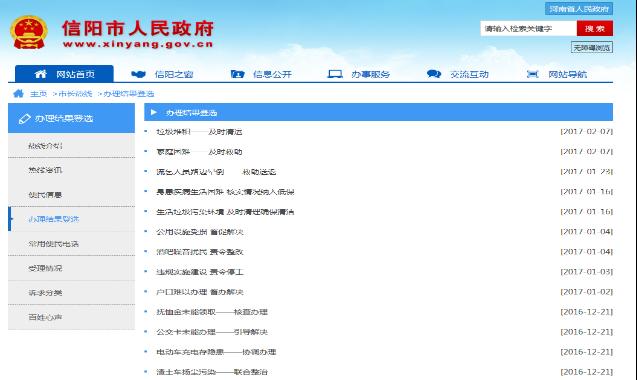Screen dimensions: 637x380
Task: Click the search keyword input field
Action: click(x=529, y=28)
